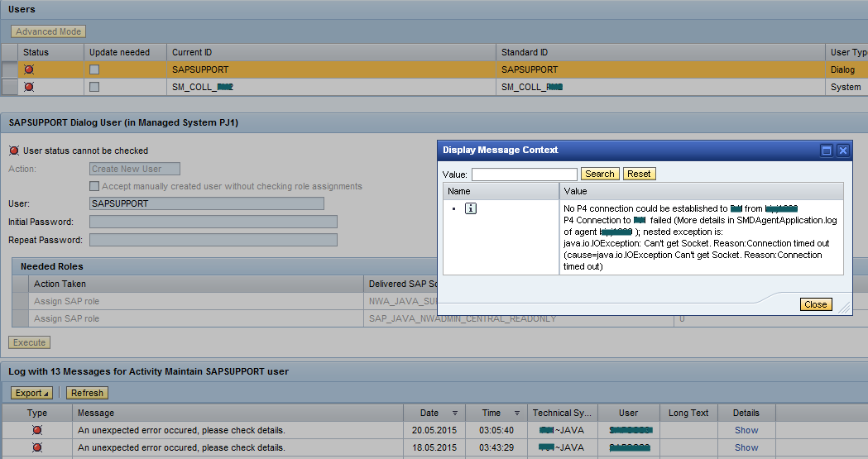The width and height of the screenshot is (868, 459).
Task: Click the Update needed column header
Action: [125, 52]
